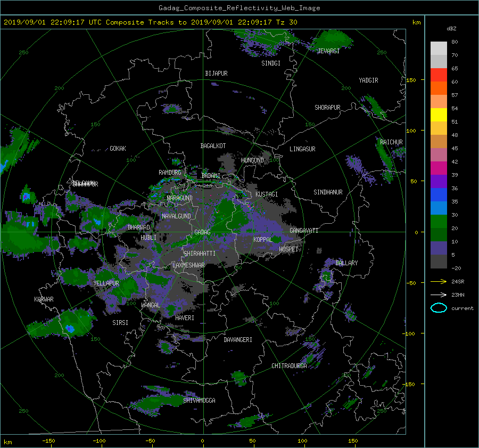This screenshot has height=448, width=479.
Task: Select the KUSTAGI city label
Action: point(267,194)
